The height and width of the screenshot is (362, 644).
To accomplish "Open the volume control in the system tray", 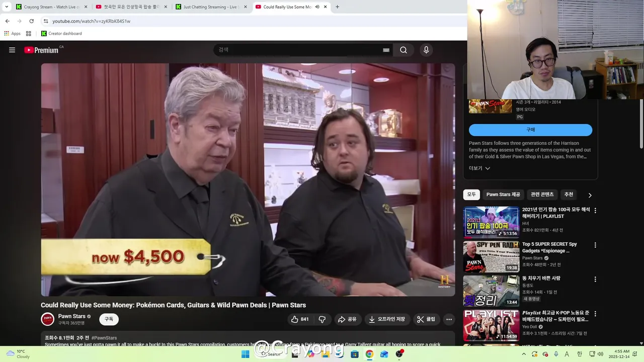I will click(x=600, y=354).
